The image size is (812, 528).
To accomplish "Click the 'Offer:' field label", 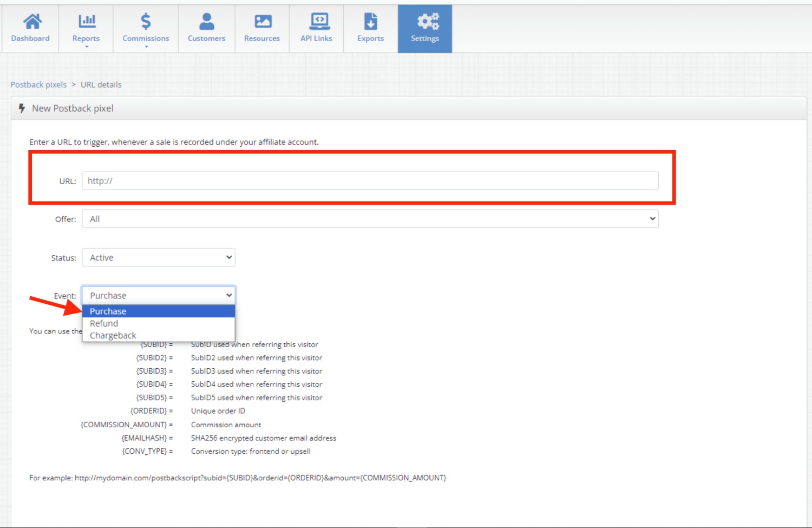I will point(66,219).
